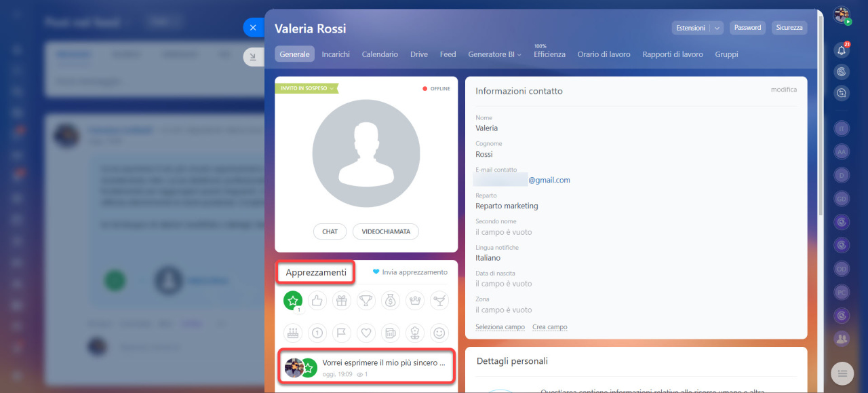
Task: Open the group contacts icon in right sidebar
Action: (842, 338)
